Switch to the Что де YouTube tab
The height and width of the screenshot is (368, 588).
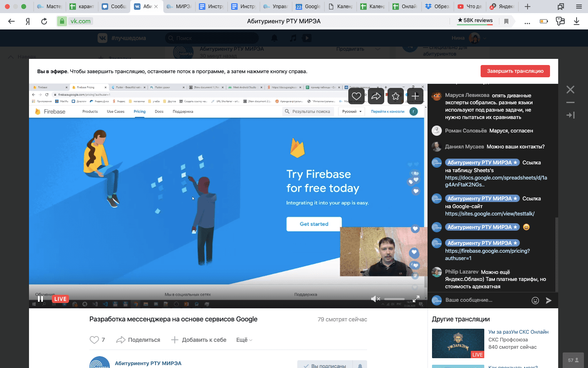[470, 7]
